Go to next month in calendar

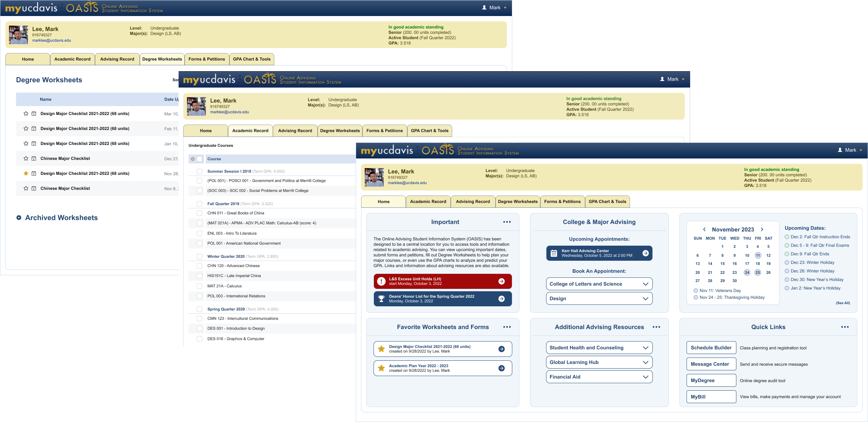pos(762,229)
